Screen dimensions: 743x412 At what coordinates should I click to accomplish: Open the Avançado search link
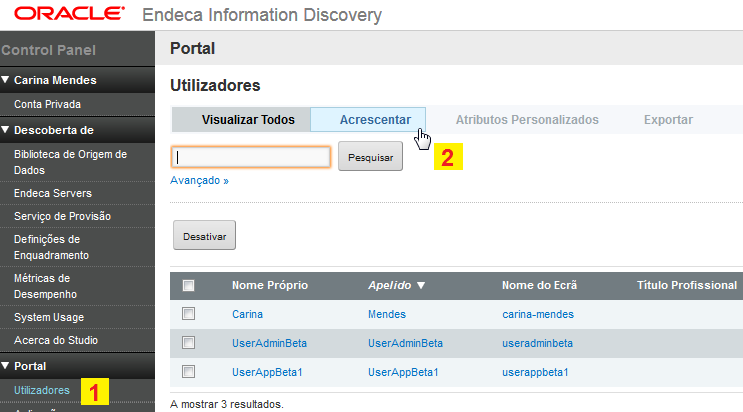click(x=199, y=181)
